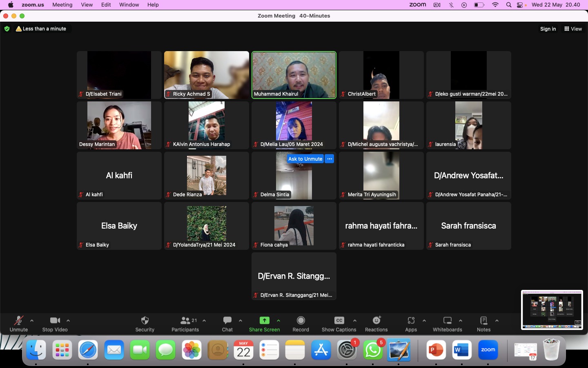Click the Less than a minute warning
This screenshot has width=588, height=368.
click(41, 29)
